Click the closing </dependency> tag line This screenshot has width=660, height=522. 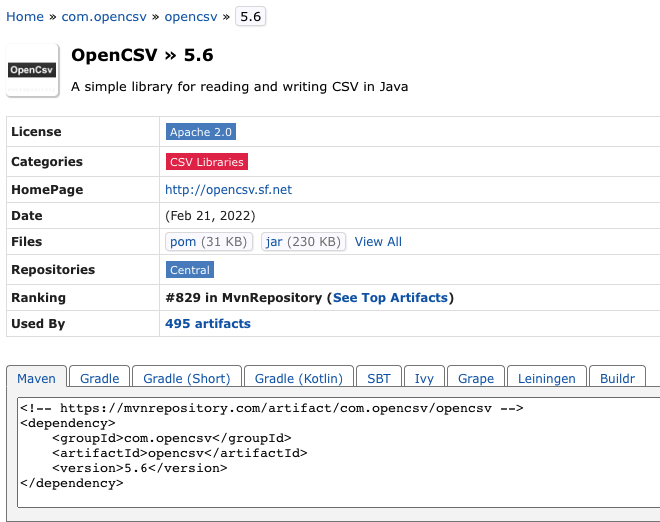coord(72,483)
